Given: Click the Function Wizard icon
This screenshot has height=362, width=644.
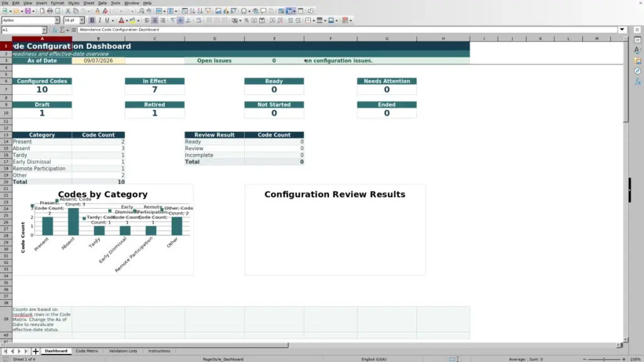Looking at the screenshot, I should click(x=54, y=30).
